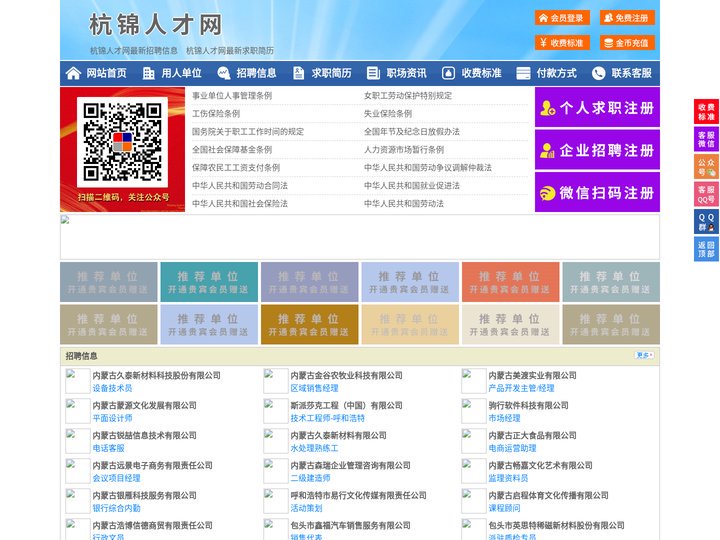This screenshot has width=720, height=540.
Task: Click the WeChat icon on 微信扫码注册
Action: click(x=547, y=193)
